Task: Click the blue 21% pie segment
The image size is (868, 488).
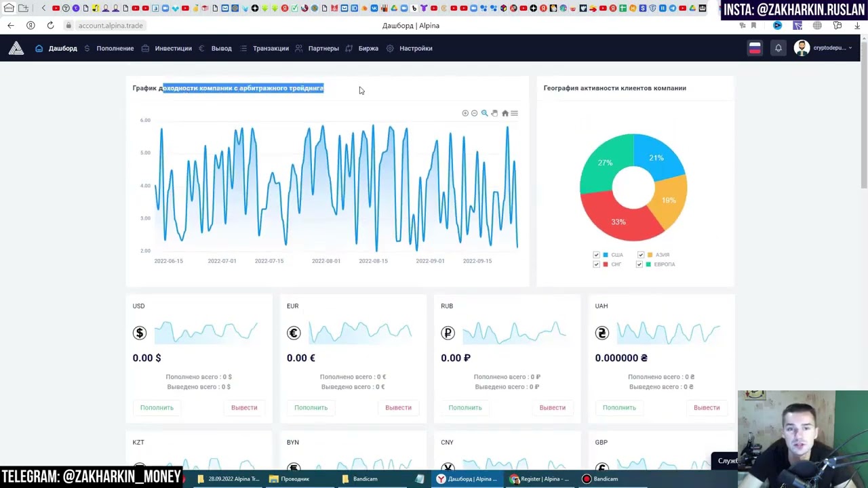Action: [x=658, y=157]
